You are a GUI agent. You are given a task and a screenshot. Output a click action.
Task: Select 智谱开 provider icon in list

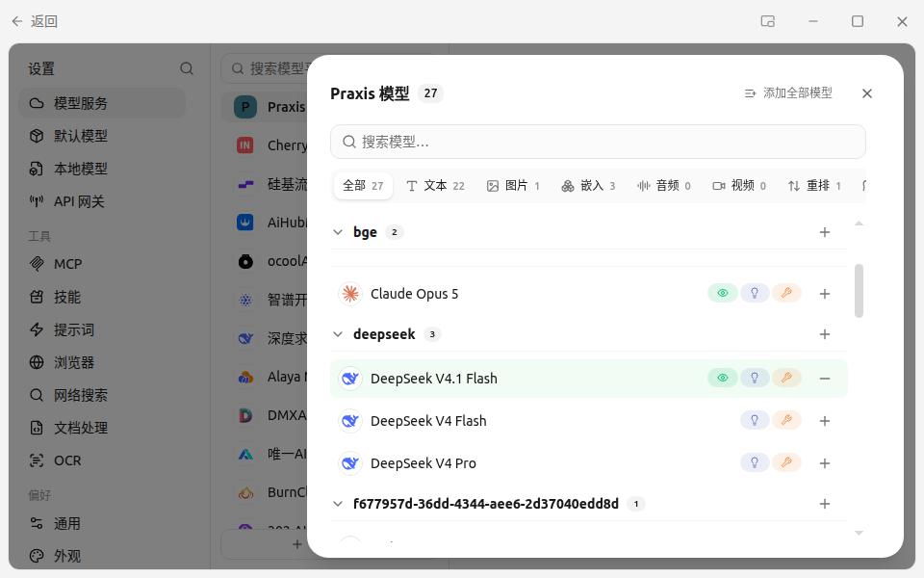coord(245,300)
